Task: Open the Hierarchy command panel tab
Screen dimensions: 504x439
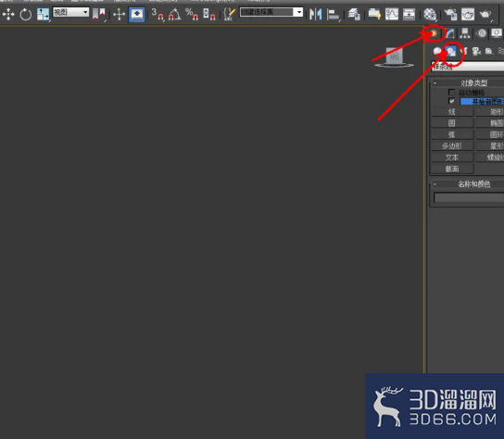Action: tap(465, 33)
